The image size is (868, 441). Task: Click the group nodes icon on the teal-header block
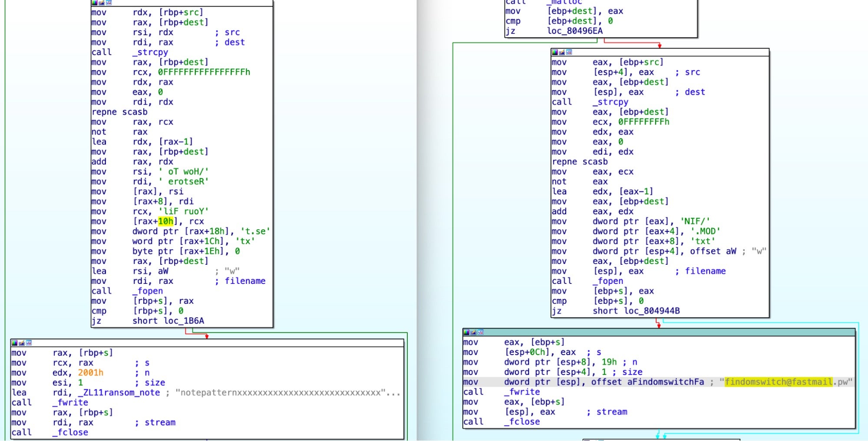pos(481,332)
